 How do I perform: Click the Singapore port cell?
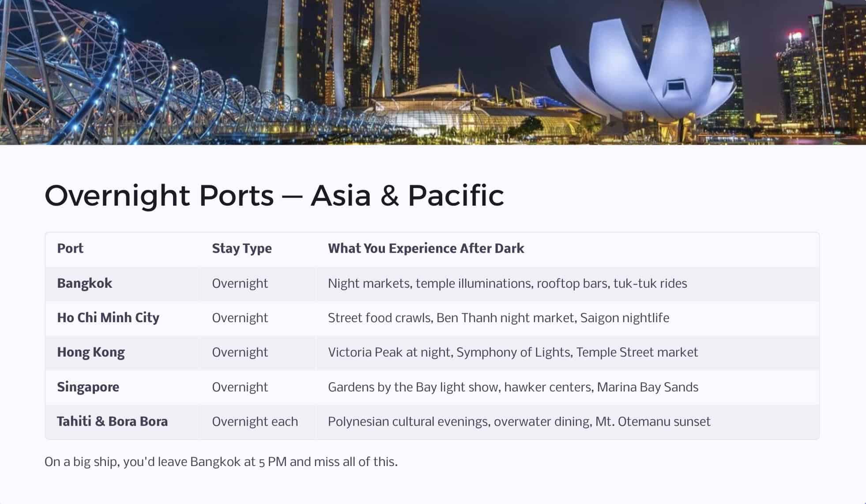[88, 387]
